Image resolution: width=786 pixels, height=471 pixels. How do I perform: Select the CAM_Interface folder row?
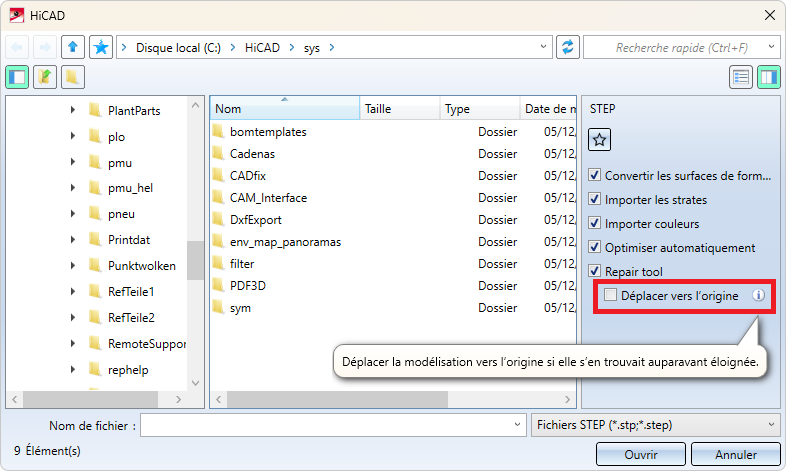(393, 197)
